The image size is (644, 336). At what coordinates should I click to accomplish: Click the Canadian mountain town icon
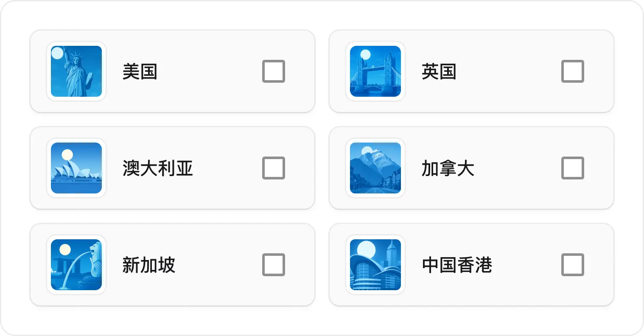point(375,168)
